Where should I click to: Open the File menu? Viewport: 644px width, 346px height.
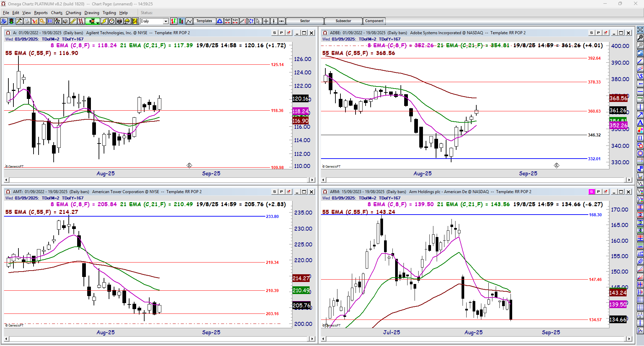click(6, 13)
